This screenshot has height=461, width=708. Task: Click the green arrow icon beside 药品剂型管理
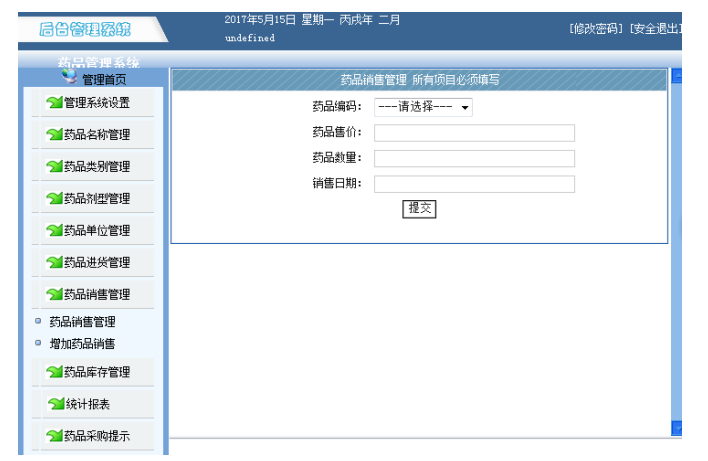pos(54,198)
